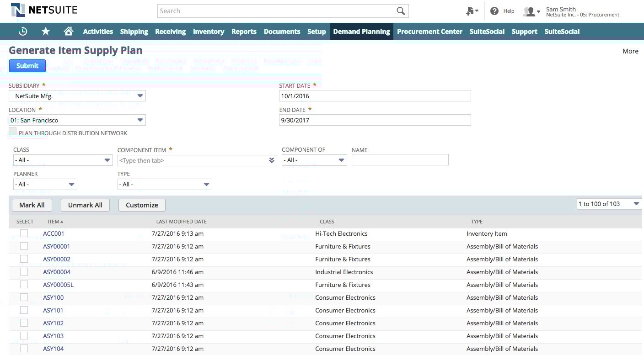Open the user profile avatar menu

click(x=531, y=11)
